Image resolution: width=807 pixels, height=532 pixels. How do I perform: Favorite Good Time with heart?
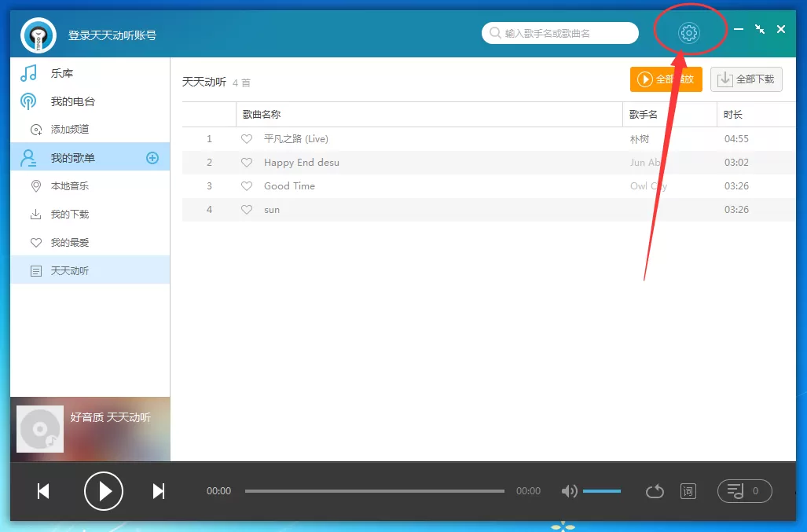(x=247, y=186)
